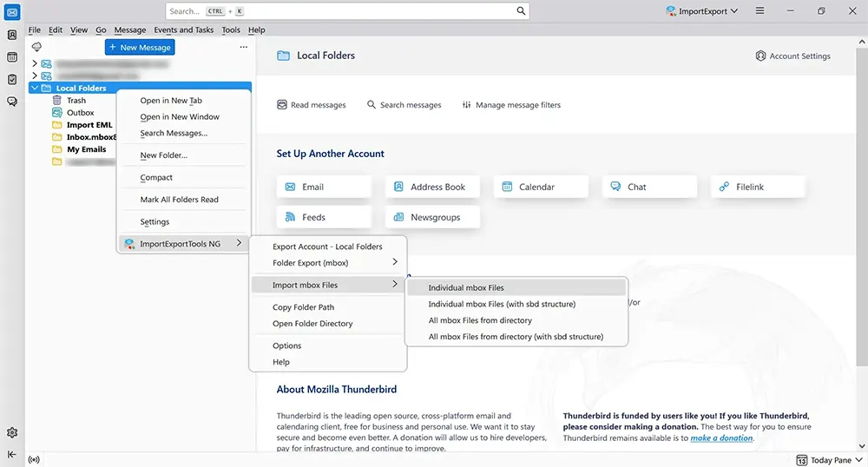Open the Tools menu
The width and height of the screenshot is (868, 467).
pos(231,30)
